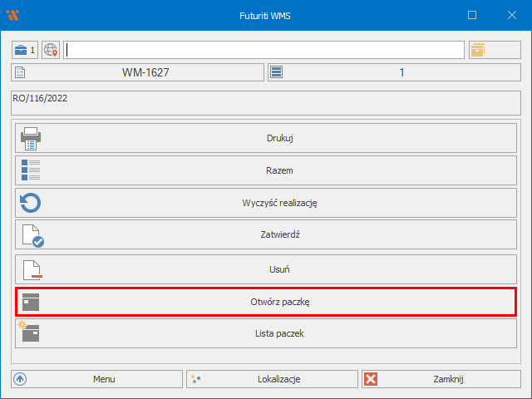Click the circular arrow icon on Wyczyść realizację
Viewport: 532px width, 399px height.
pyautogui.click(x=31, y=203)
